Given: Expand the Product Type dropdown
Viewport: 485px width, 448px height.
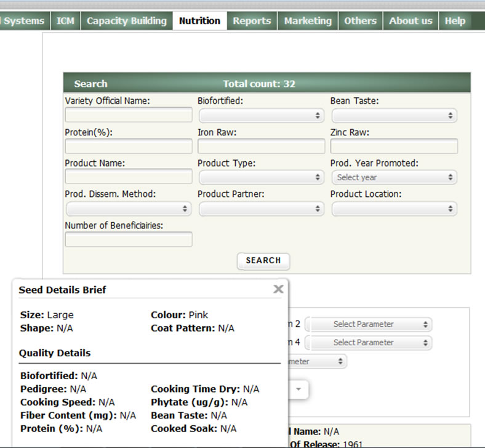Looking at the screenshot, I should pos(261,177).
